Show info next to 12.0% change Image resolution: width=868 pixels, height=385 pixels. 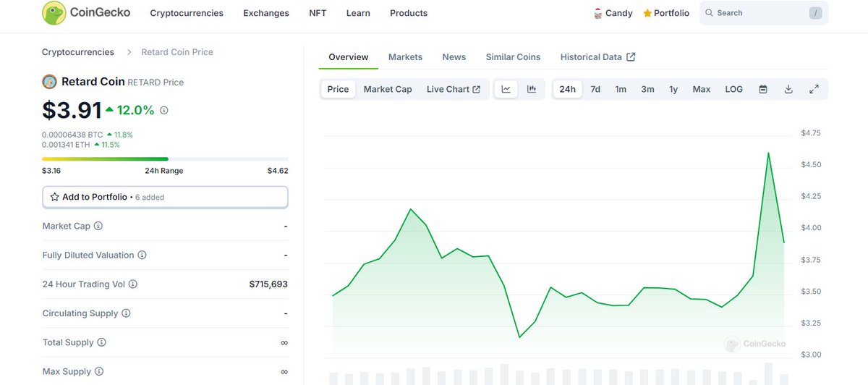[x=163, y=111]
